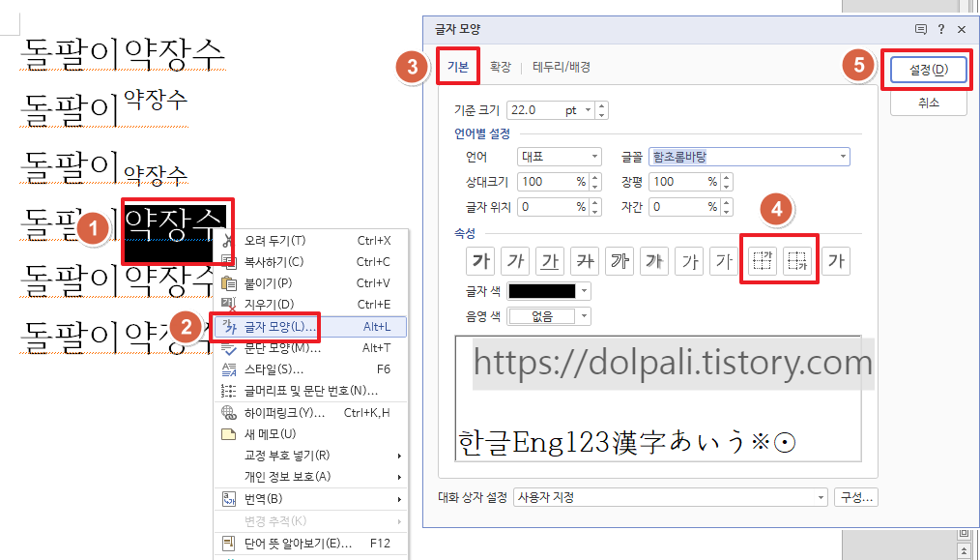Image resolution: width=980 pixels, height=560 pixels.
Task: Click note icon for 새 메모
Action: [229, 434]
